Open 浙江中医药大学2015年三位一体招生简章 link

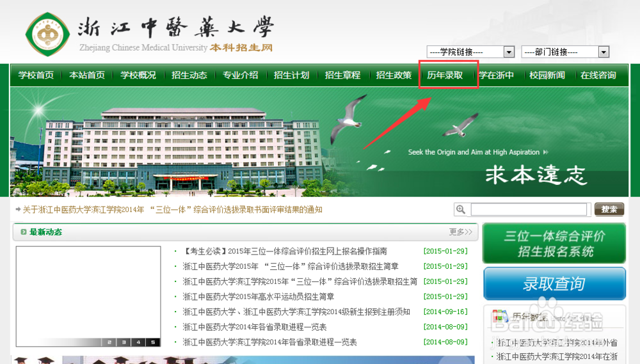coord(291,267)
